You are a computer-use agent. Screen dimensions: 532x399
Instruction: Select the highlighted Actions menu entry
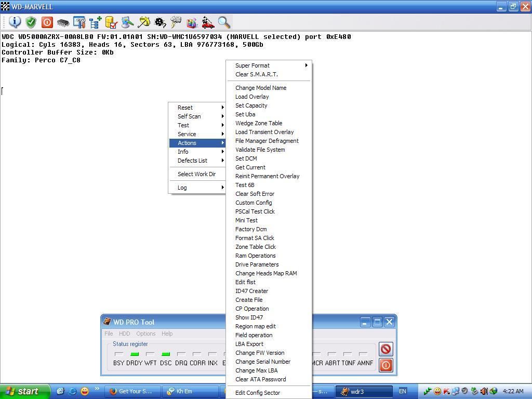pyautogui.click(x=197, y=143)
